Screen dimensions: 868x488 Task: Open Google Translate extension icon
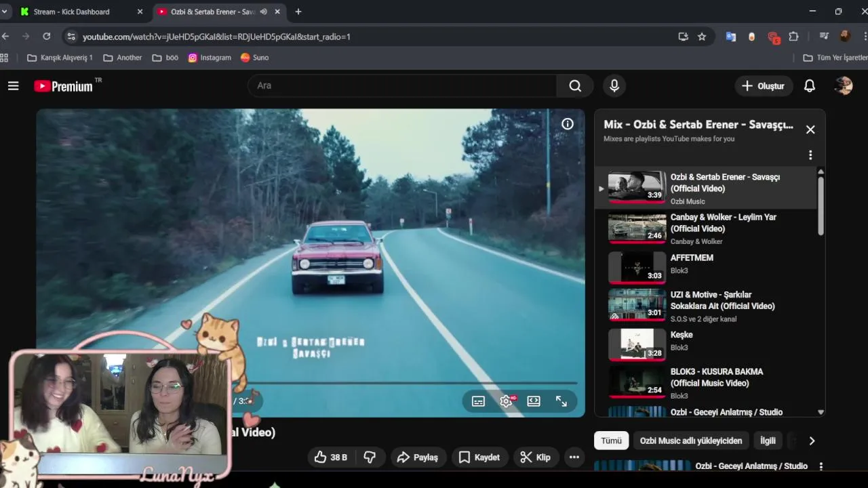coord(731,37)
